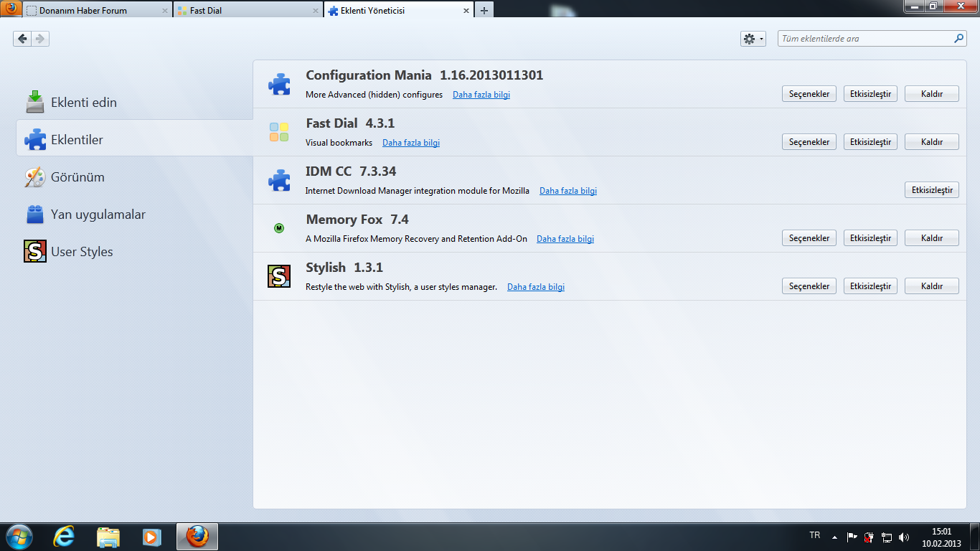The width and height of the screenshot is (980, 551).
Task: Open Daha fazla bilgi for Stylish
Action: (x=536, y=287)
